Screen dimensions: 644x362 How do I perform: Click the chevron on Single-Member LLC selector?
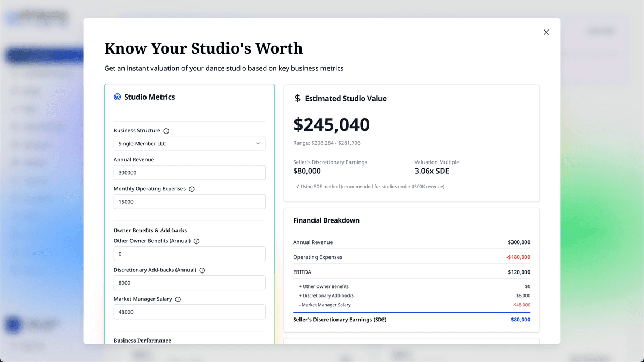pos(259,143)
